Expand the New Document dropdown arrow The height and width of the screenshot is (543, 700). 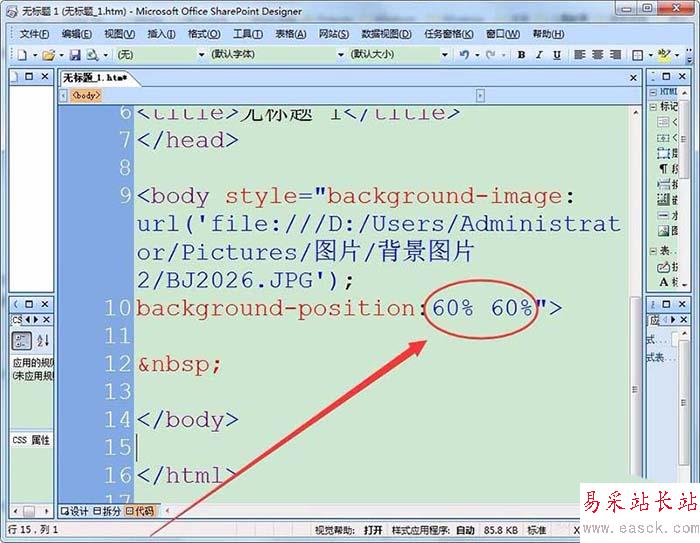(x=34, y=55)
